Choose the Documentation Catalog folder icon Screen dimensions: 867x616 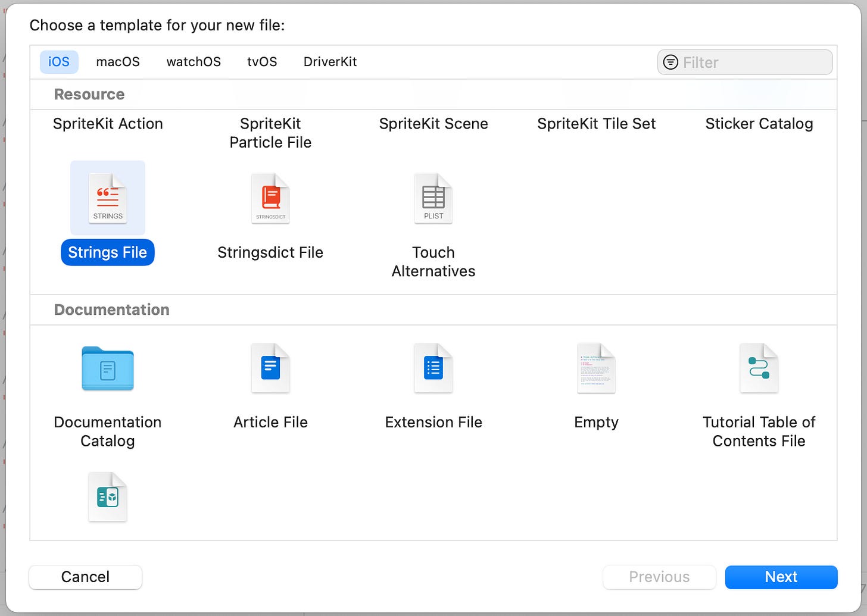tap(108, 368)
